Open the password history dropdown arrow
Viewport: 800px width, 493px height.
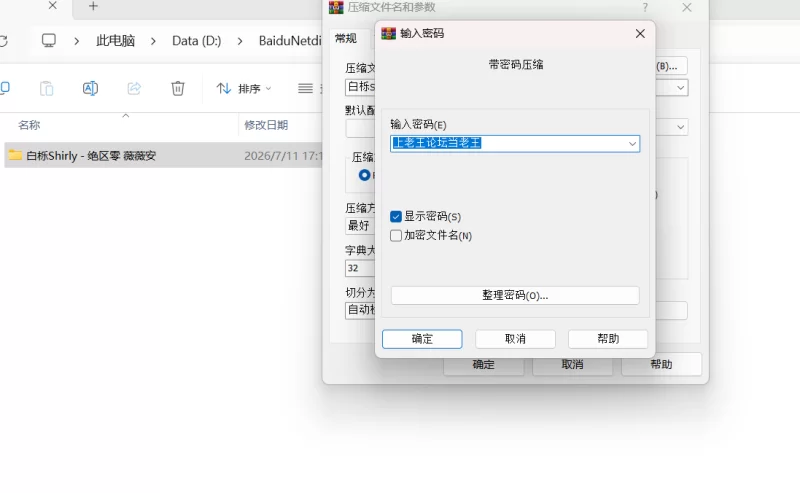632,144
